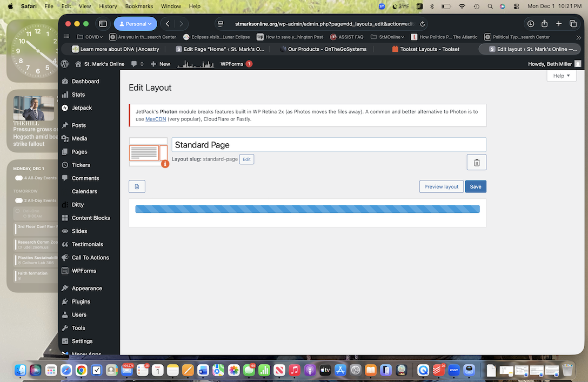Click the Safari address bar

coord(322,24)
